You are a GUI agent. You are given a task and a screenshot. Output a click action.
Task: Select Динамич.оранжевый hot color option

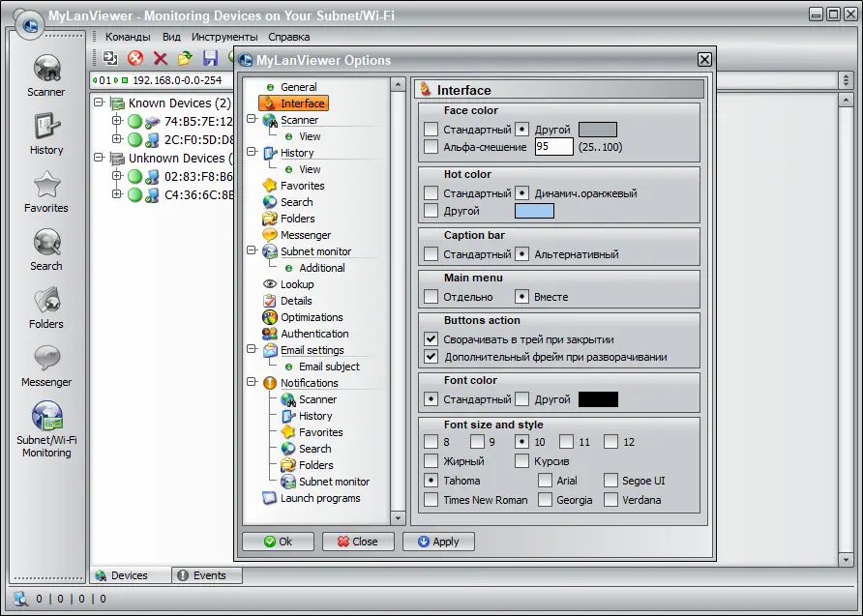pyautogui.click(x=521, y=193)
